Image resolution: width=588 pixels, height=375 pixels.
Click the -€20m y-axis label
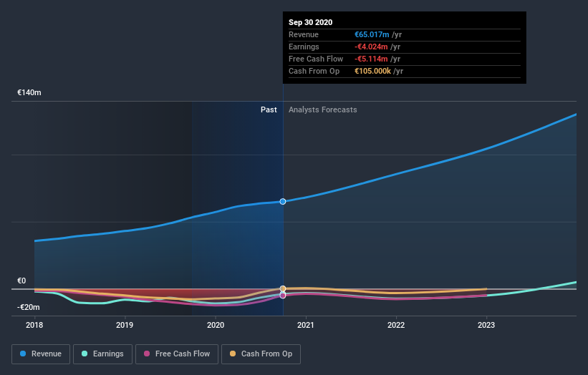pyautogui.click(x=29, y=307)
